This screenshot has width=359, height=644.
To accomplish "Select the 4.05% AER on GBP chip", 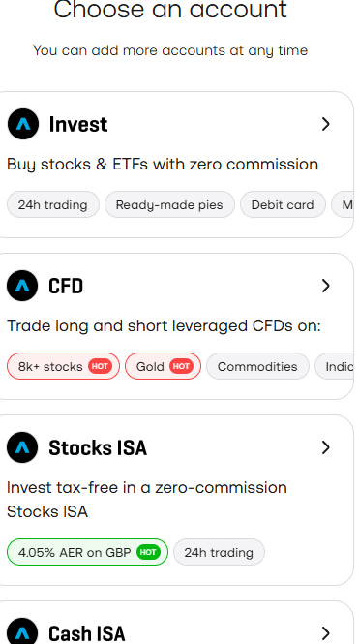I will (x=87, y=552).
